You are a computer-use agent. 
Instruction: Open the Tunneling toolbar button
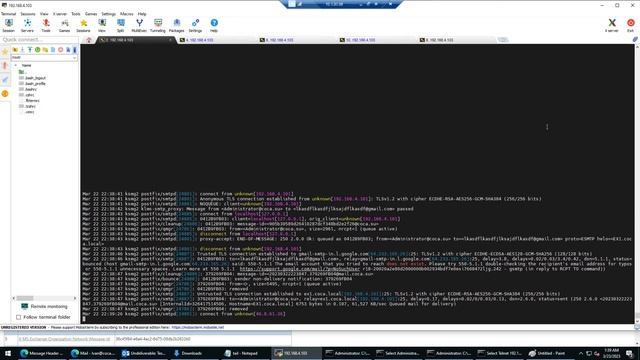158,25
